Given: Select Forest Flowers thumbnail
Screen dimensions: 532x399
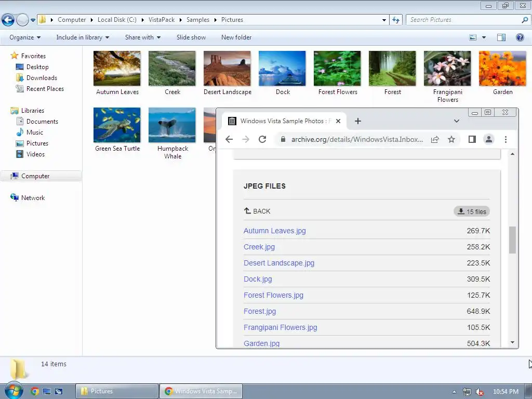Looking at the screenshot, I should (x=337, y=69).
